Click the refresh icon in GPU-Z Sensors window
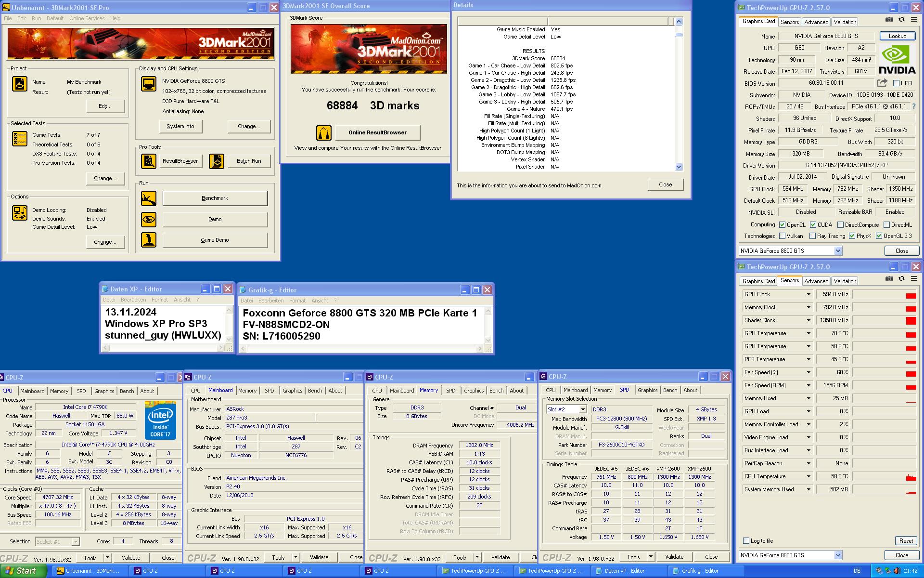The image size is (924, 578). 901,278
